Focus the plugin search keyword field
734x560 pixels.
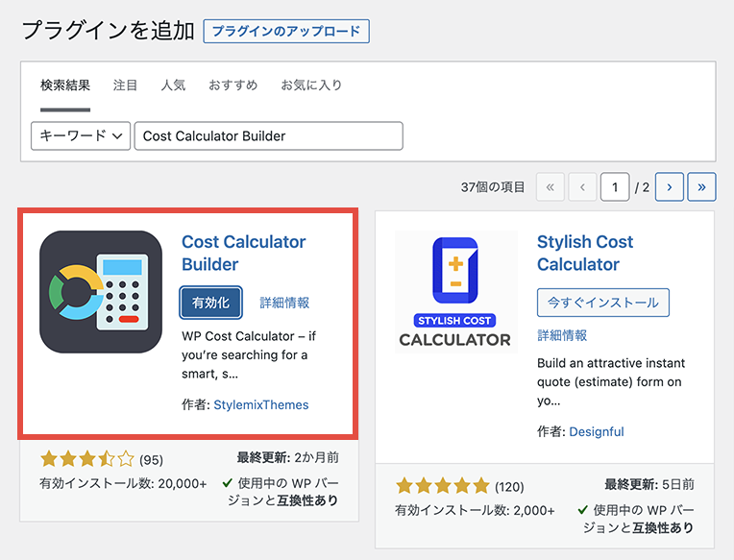[x=269, y=135]
